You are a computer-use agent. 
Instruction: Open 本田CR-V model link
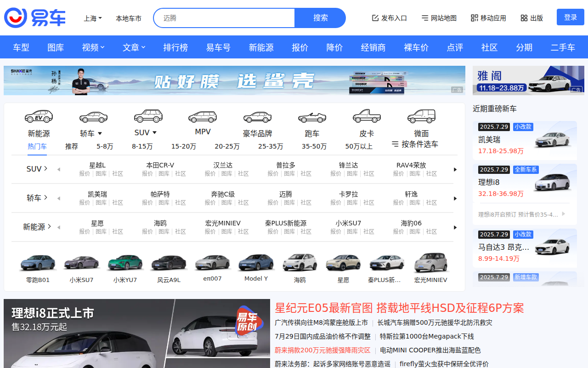160,165
